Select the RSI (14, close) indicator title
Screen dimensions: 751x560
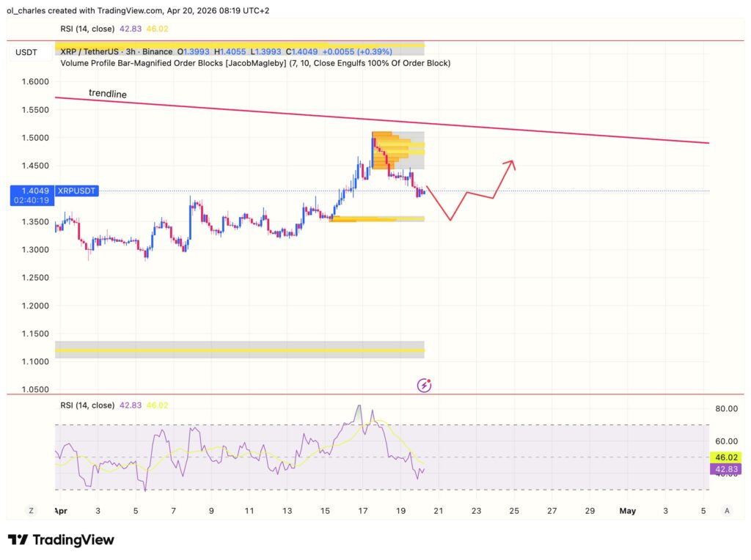pyautogui.click(x=89, y=404)
